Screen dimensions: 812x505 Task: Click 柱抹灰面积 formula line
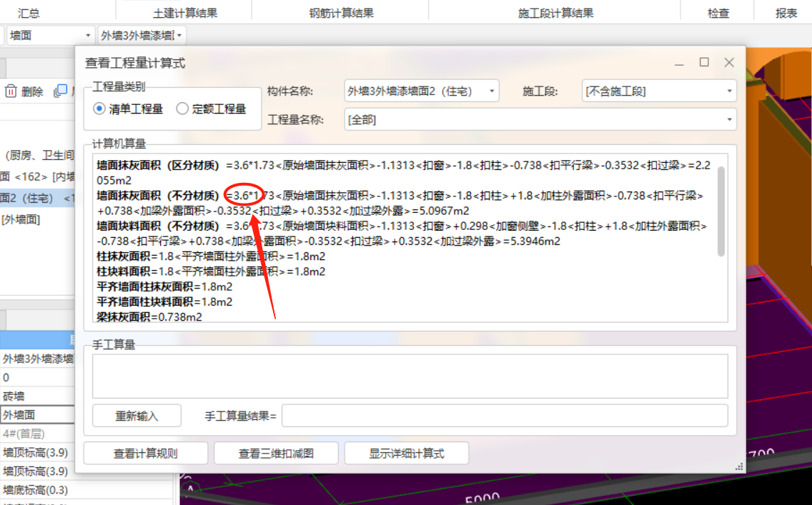(211, 256)
